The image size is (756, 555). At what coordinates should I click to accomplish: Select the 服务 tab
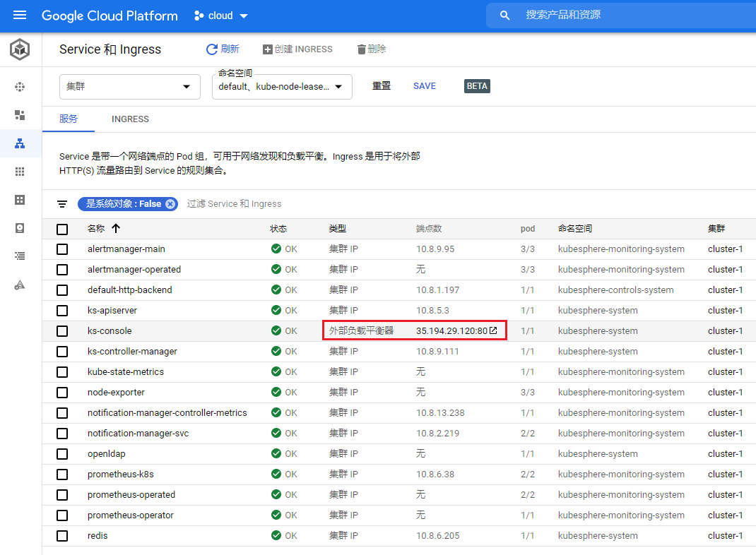(x=69, y=119)
